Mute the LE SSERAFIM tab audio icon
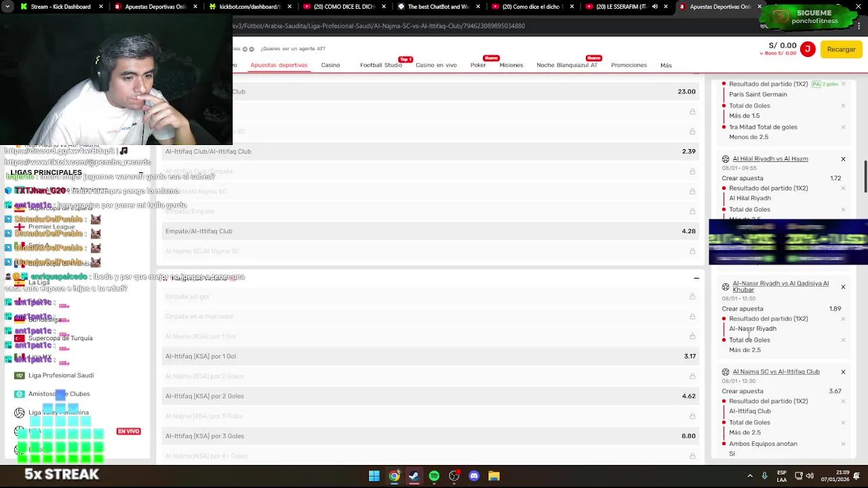 click(654, 7)
